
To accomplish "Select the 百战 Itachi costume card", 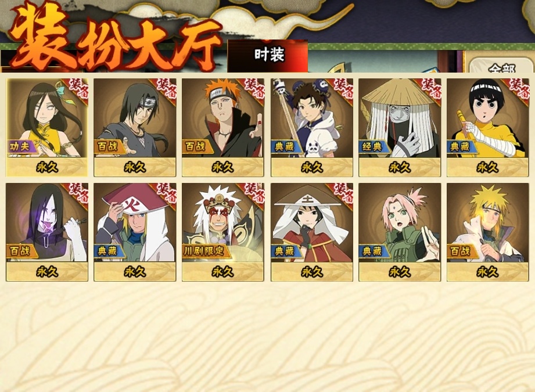I will 135,127.
